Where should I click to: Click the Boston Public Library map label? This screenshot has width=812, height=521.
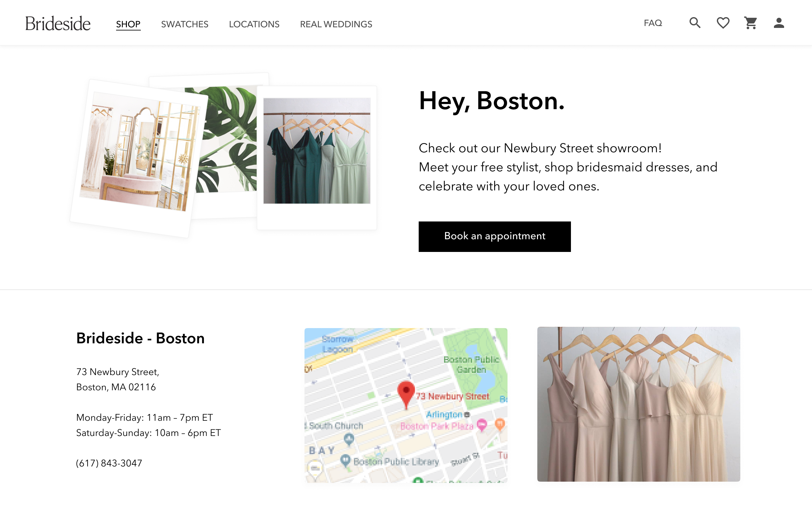click(396, 462)
